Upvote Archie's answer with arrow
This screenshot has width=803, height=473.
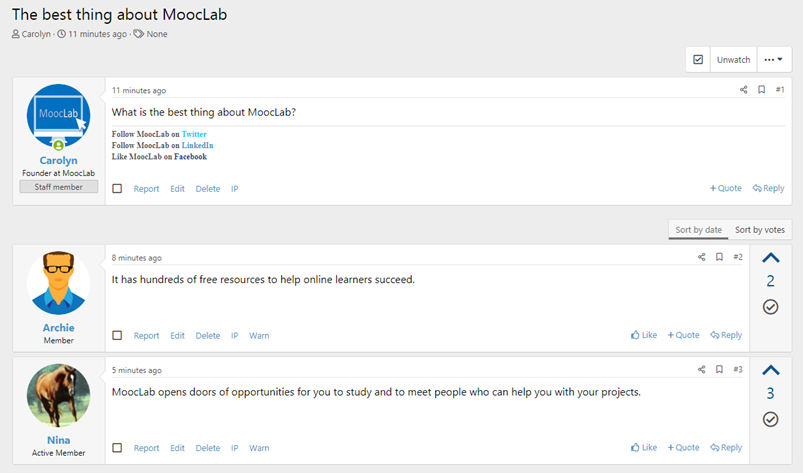(x=771, y=258)
